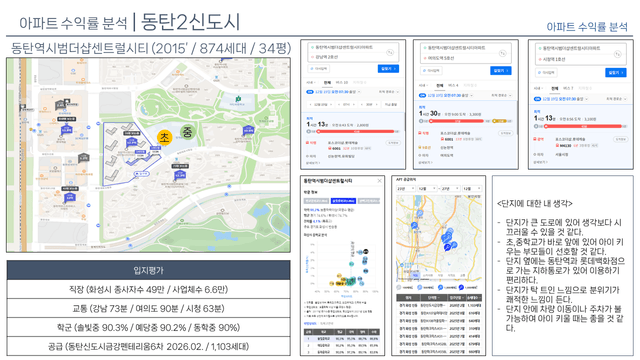The width and height of the screenshot is (640, 360).
Task: Select blue price marker south of the complex
Action: tap(180, 175)
